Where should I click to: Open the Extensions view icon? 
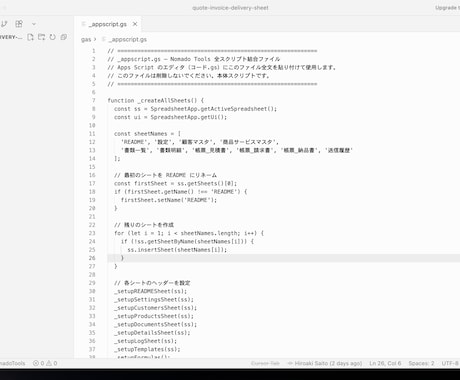point(19,24)
